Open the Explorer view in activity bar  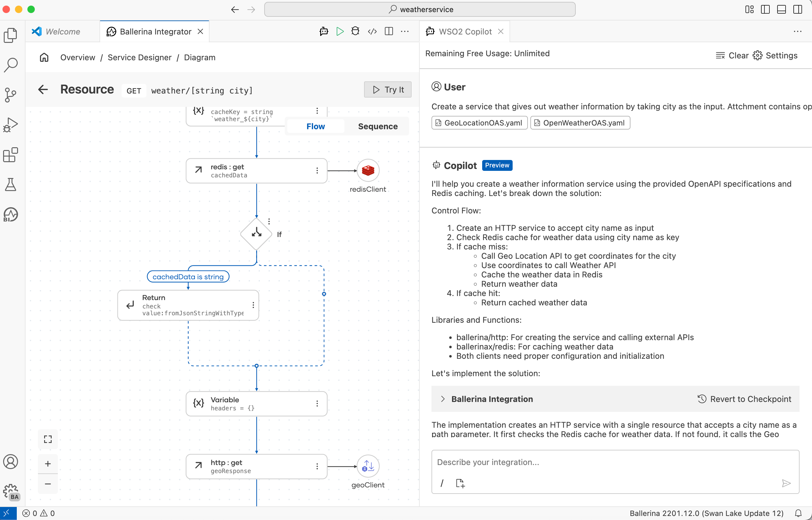[x=11, y=35]
